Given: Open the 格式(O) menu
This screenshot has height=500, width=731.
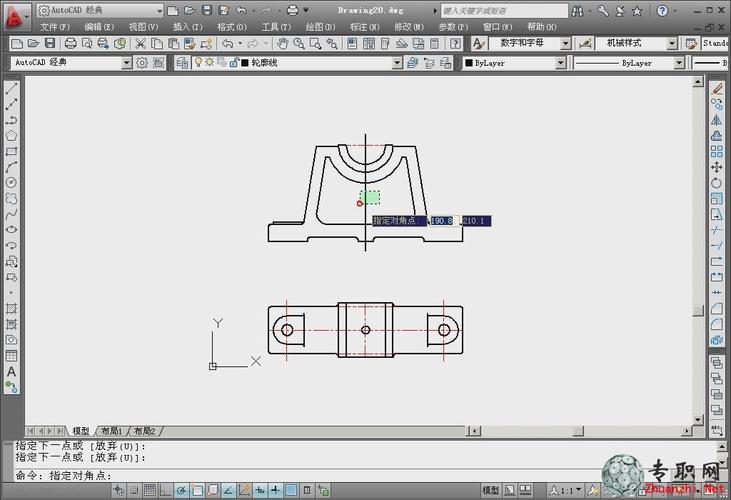Looking at the screenshot, I should (x=232, y=27).
